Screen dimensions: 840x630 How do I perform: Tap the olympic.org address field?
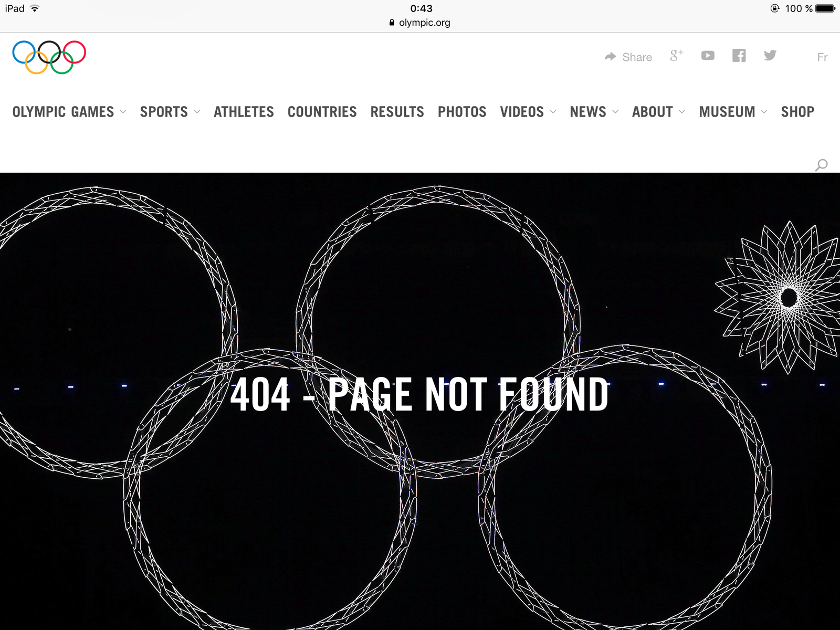pos(420,23)
